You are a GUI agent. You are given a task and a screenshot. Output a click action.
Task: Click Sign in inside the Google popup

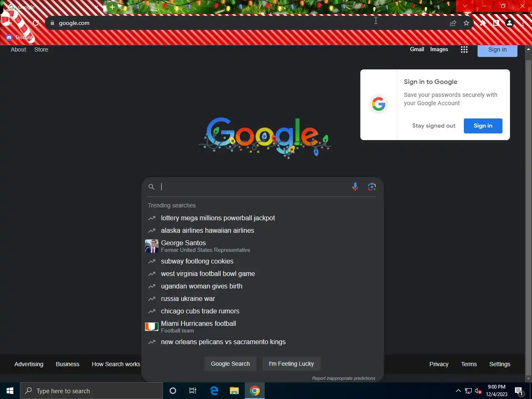click(x=483, y=126)
